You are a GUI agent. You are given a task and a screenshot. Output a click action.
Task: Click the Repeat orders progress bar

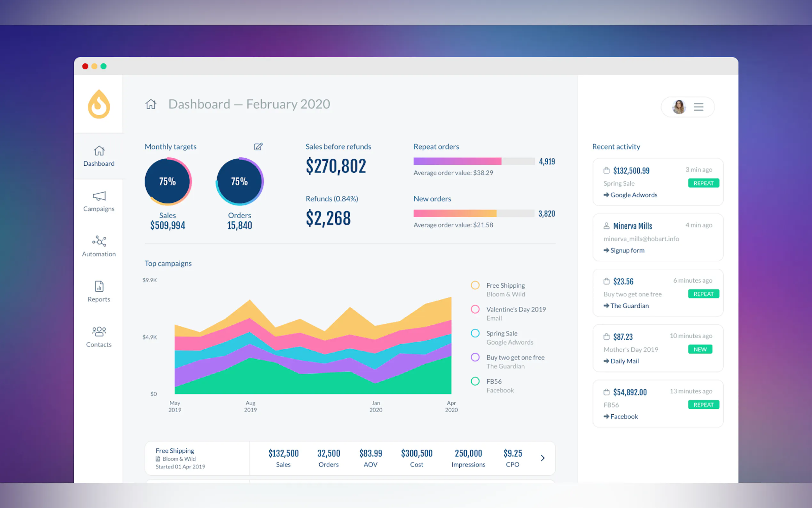pos(474,161)
